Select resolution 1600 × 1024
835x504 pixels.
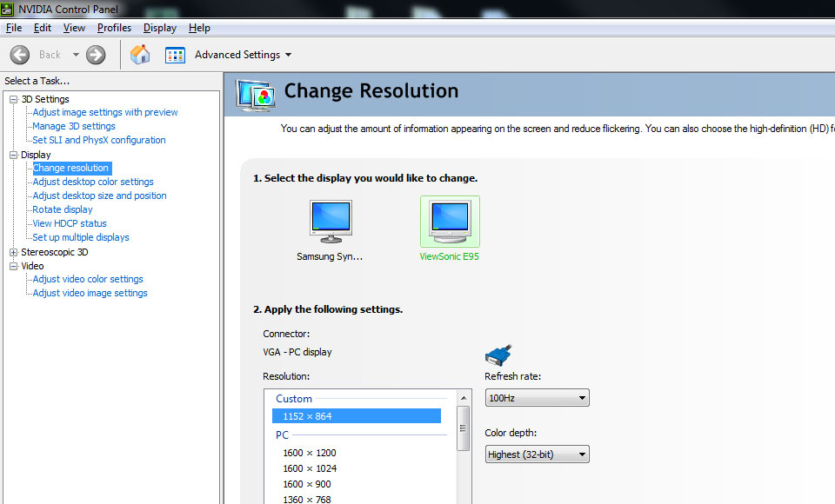(x=310, y=468)
